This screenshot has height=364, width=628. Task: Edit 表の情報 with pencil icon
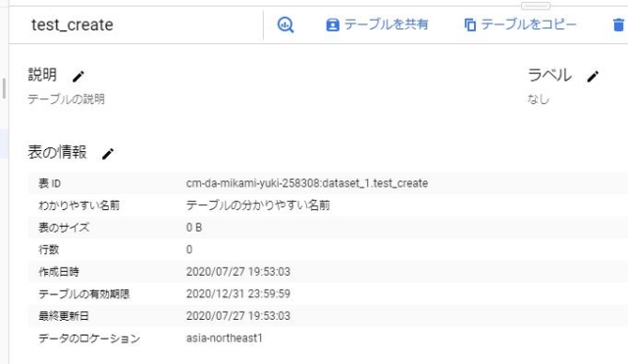tap(107, 153)
